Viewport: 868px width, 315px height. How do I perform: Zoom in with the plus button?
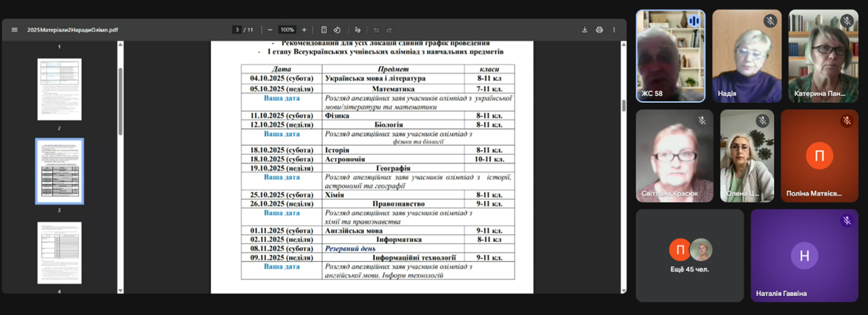click(x=304, y=30)
